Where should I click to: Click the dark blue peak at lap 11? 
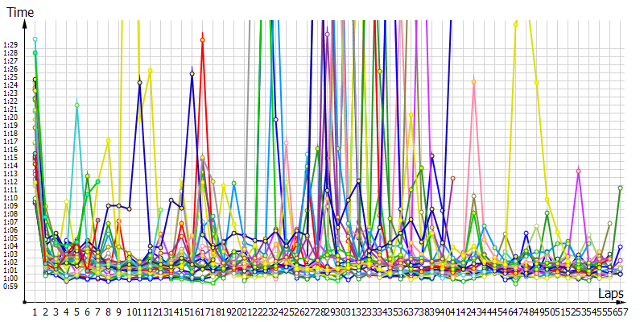[139, 82]
